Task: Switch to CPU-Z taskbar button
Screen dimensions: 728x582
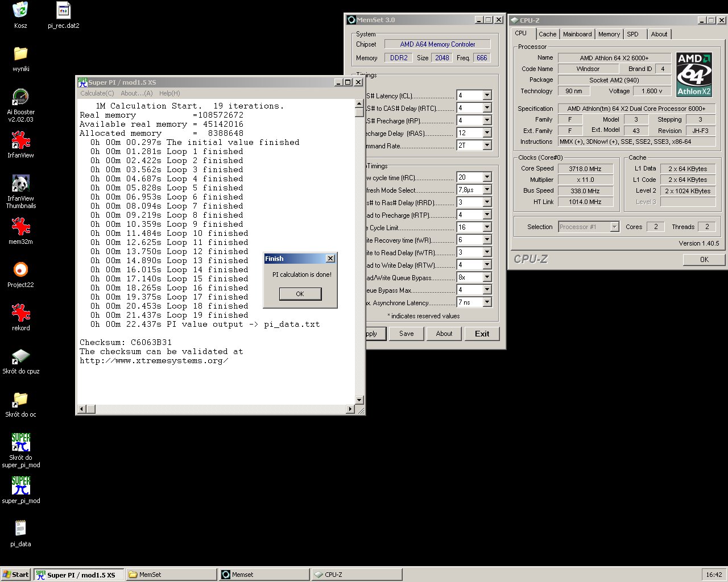Action: point(357,575)
